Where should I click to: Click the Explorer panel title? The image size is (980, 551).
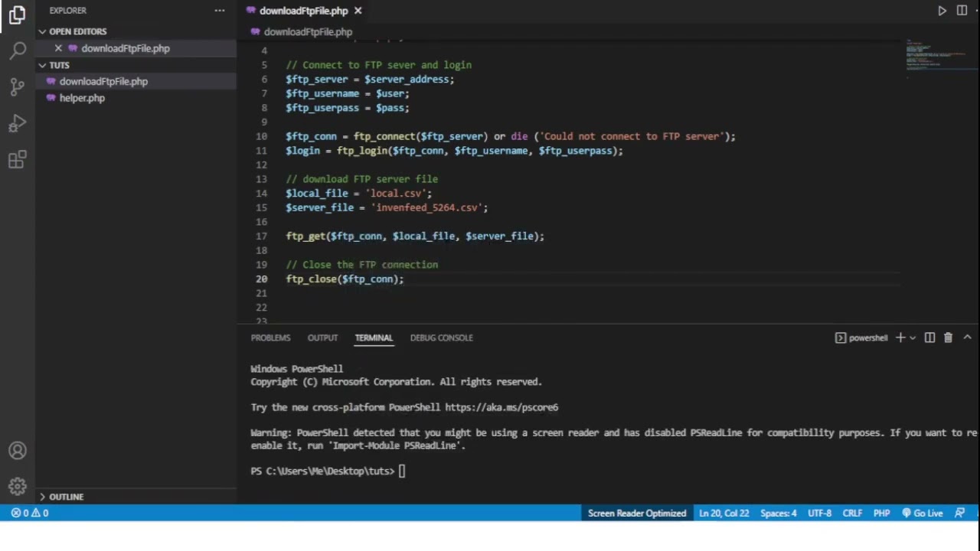coord(67,11)
